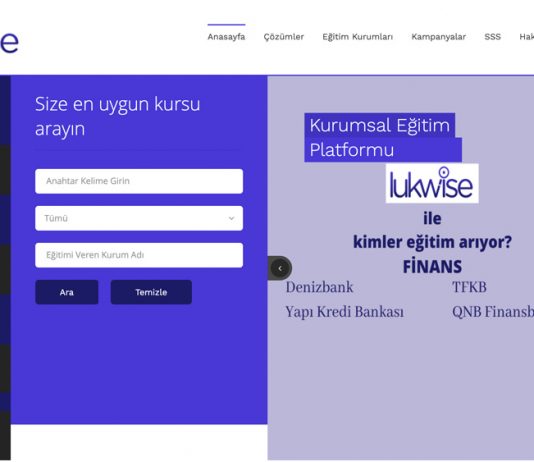Focus the Eğitimi Veren Kurum Adı field
Image resolution: width=534 pixels, height=462 pixels.
click(x=139, y=255)
